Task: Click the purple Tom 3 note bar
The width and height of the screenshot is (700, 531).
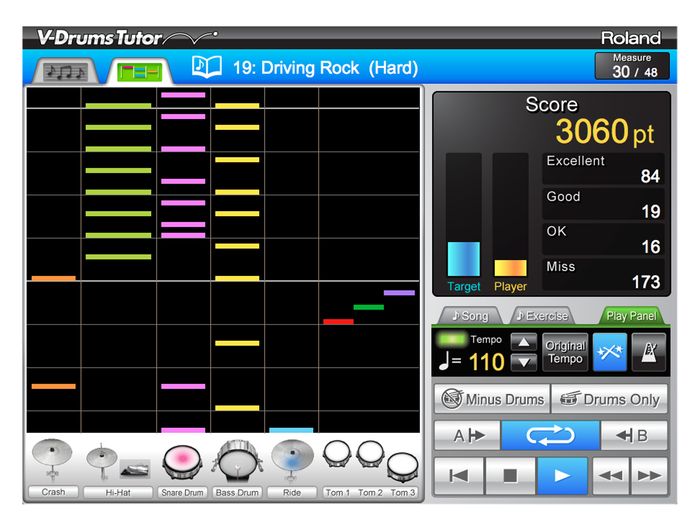Action: [399, 293]
